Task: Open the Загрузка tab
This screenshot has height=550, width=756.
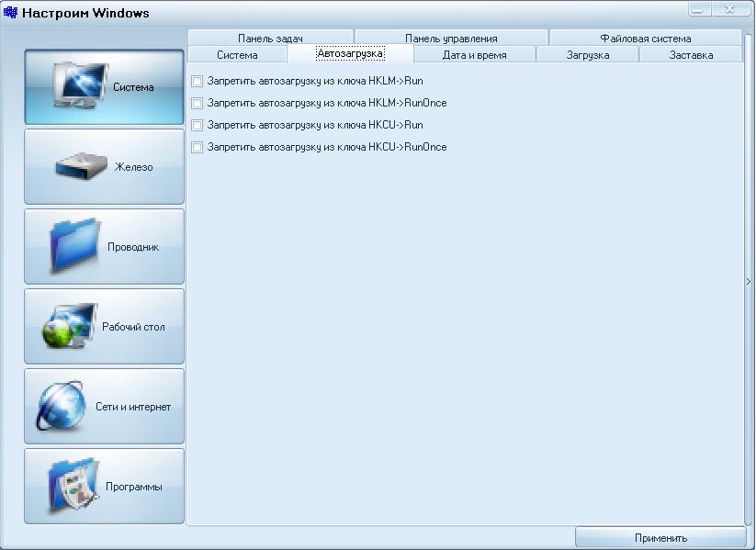Action: coord(588,54)
